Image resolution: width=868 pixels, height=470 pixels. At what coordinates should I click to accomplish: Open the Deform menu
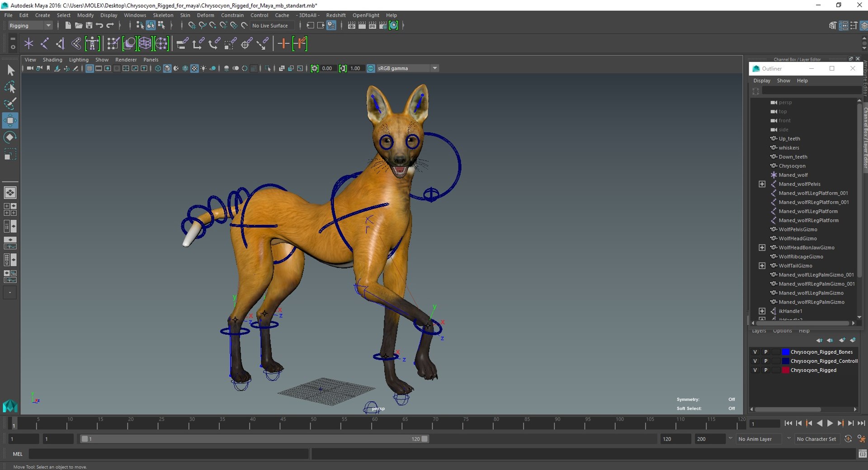click(205, 15)
